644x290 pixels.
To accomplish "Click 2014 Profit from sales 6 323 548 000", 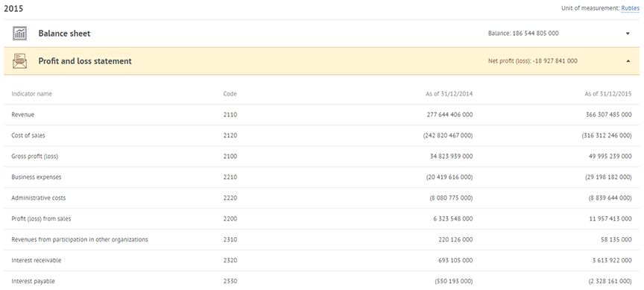I will point(453,218).
